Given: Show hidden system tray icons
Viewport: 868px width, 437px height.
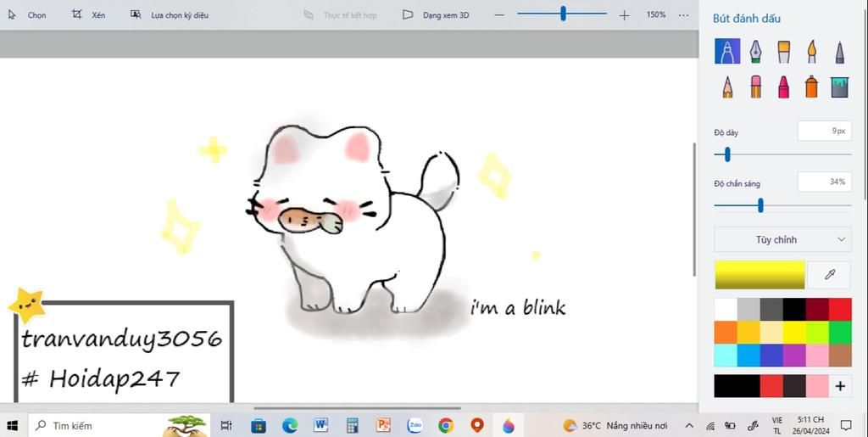Looking at the screenshot, I should pyautogui.click(x=689, y=425).
